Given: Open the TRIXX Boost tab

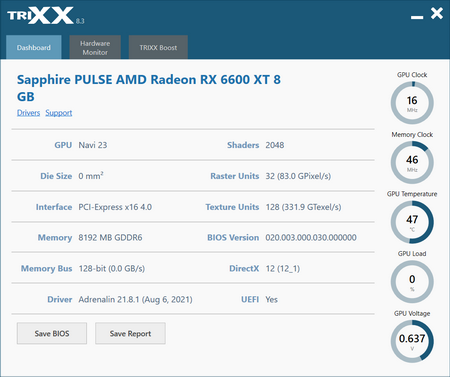Looking at the screenshot, I should pyautogui.click(x=158, y=47).
